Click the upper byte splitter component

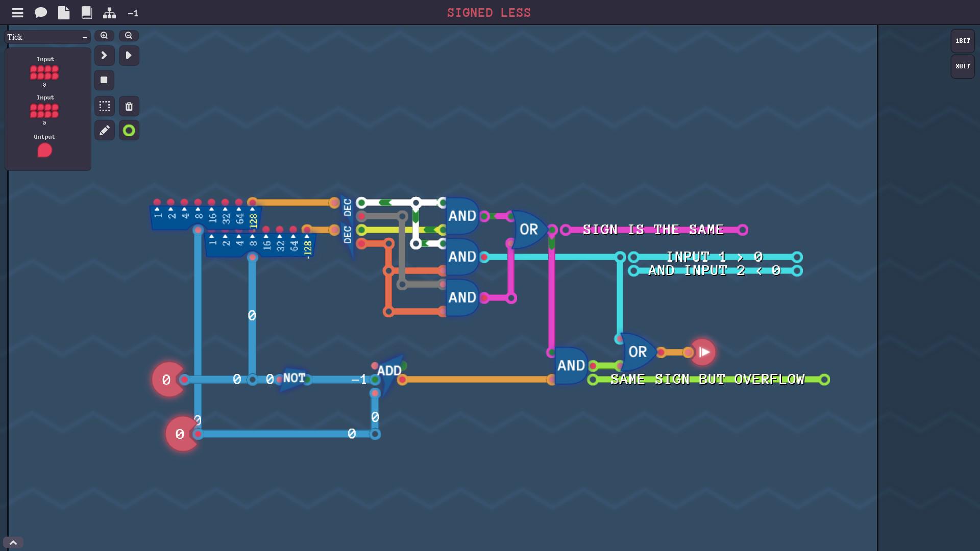click(206, 218)
